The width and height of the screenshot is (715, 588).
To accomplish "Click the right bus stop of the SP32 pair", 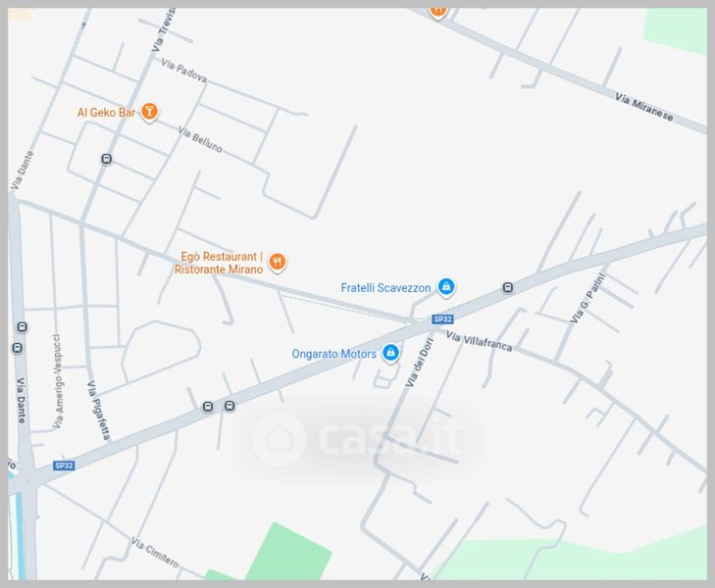I will pos(230,406).
